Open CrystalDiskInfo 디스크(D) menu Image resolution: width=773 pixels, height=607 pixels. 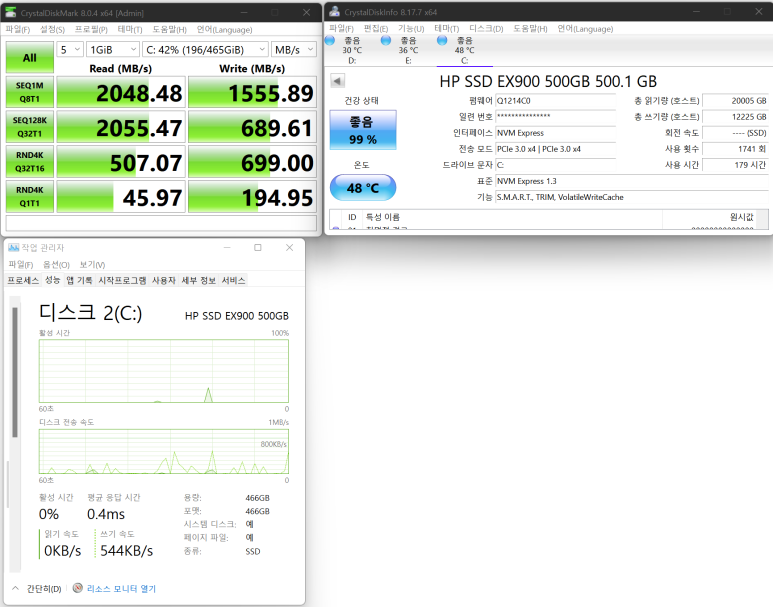pyautogui.click(x=486, y=29)
